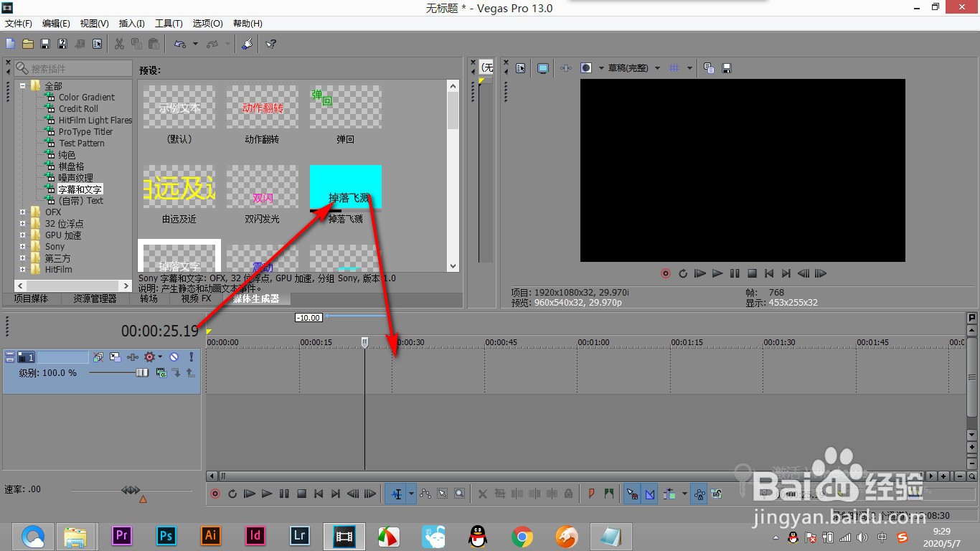Select the 噪声纹理 generator
The height and width of the screenshot is (551, 980).
pos(75,177)
